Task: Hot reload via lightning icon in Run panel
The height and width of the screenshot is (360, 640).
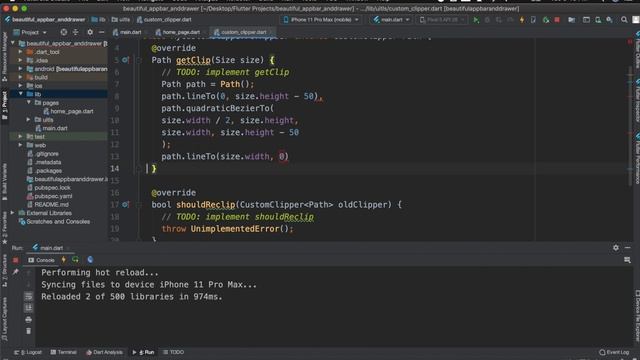Action: tap(64, 260)
